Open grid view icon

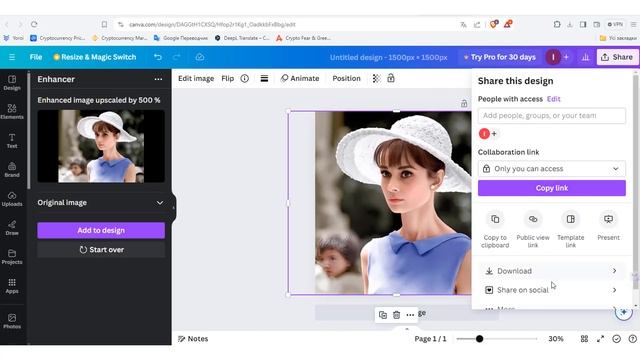tap(584, 339)
